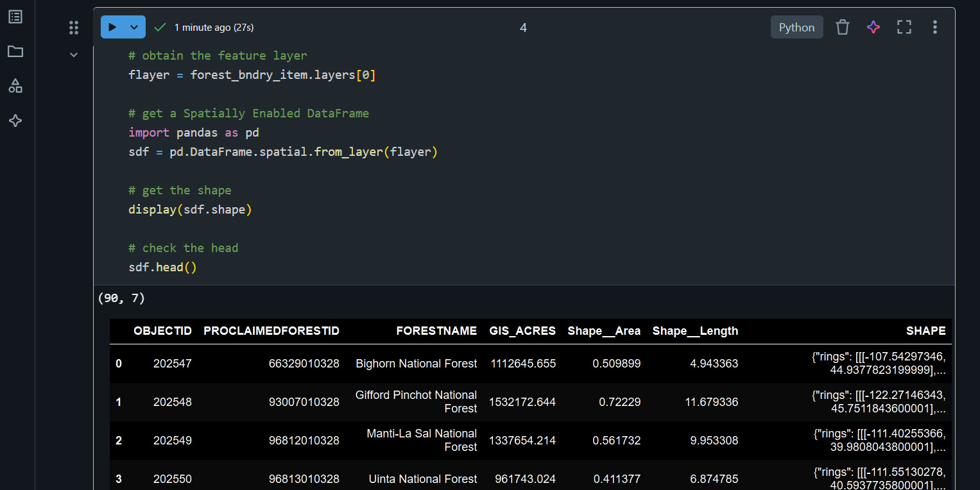Image resolution: width=980 pixels, height=490 pixels.
Task: Open the shapes panel in left sidebar
Action: coord(15,86)
